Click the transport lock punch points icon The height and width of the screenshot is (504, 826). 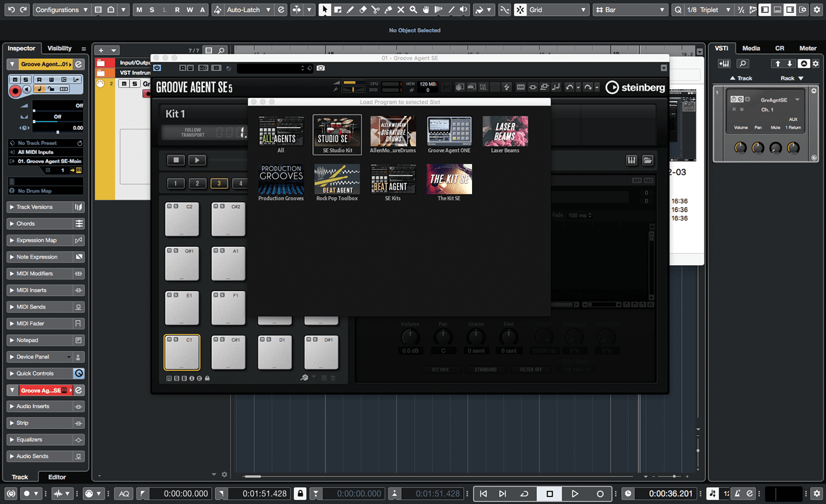point(300,493)
